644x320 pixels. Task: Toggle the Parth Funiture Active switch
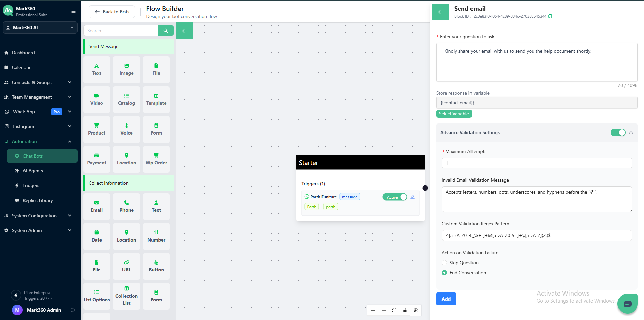click(395, 197)
